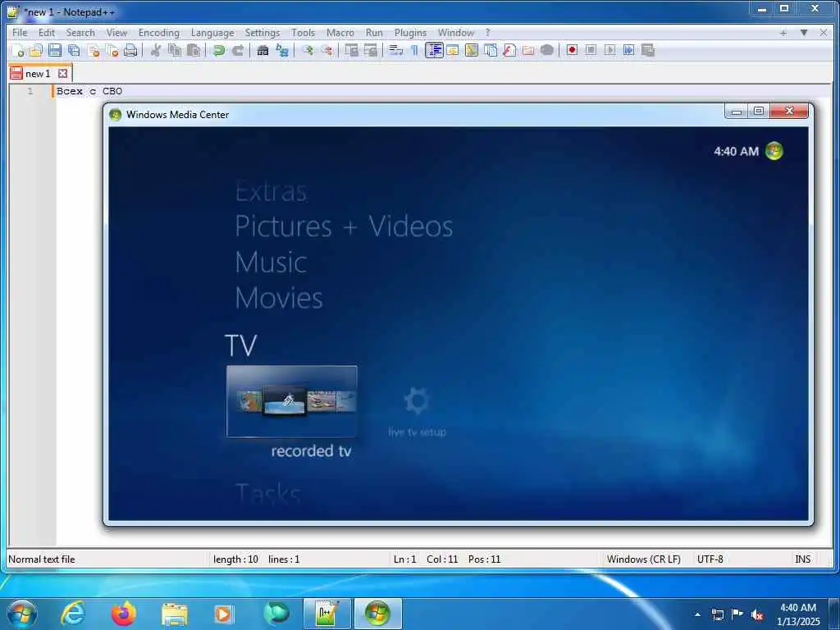Screen dimensions: 840x630
Task: Open the Macro menu
Action: pos(340,33)
